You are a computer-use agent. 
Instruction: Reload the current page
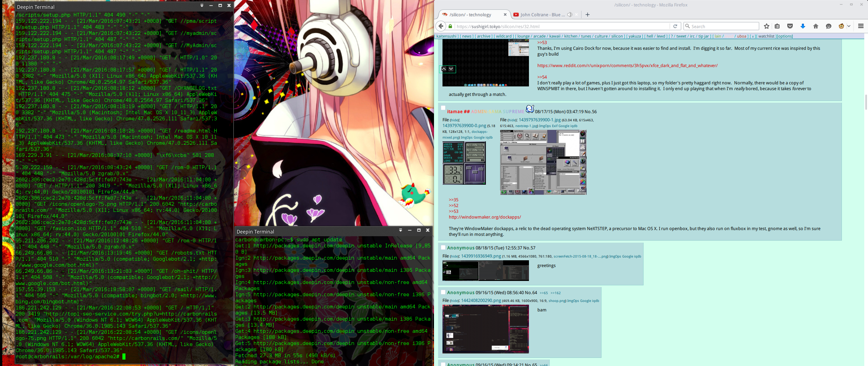coord(675,26)
